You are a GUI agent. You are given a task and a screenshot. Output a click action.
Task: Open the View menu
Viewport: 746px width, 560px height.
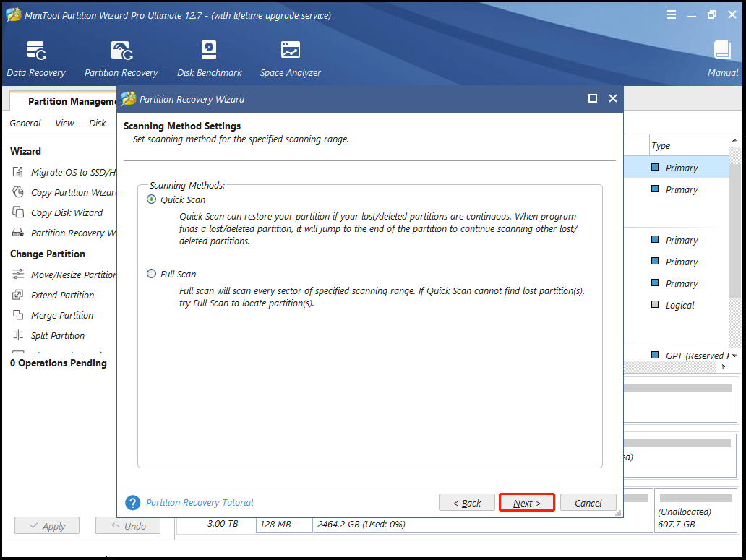(65, 123)
